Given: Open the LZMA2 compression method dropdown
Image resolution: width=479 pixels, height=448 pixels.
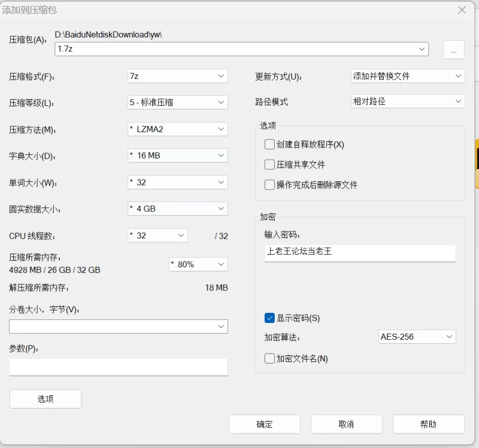Looking at the screenshot, I should pyautogui.click(x=178, y=129).
